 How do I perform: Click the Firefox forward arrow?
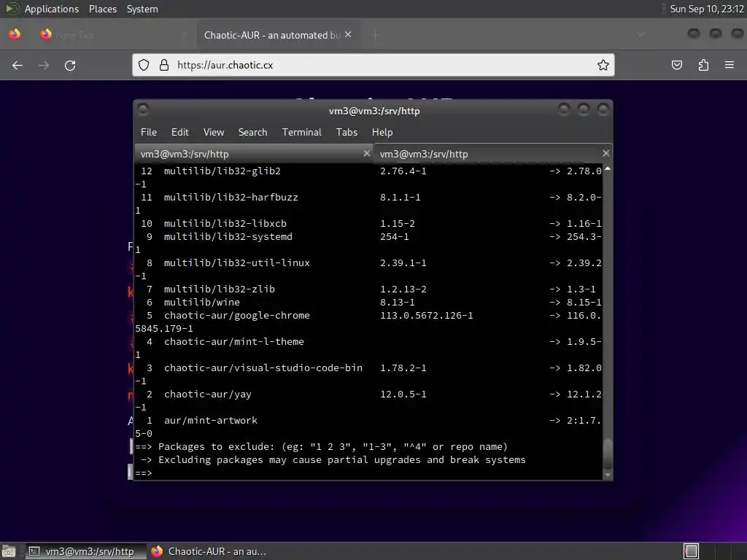pyautogui.click(x=44, y=65)
